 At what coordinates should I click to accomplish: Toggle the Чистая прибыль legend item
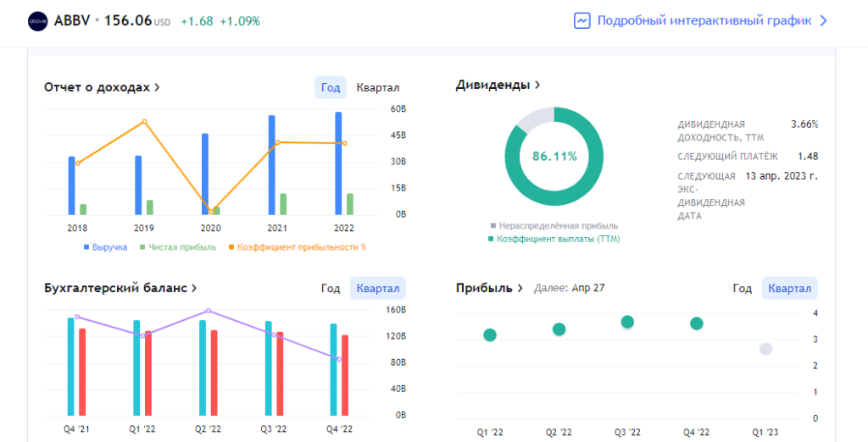click(x=178, y=247)
